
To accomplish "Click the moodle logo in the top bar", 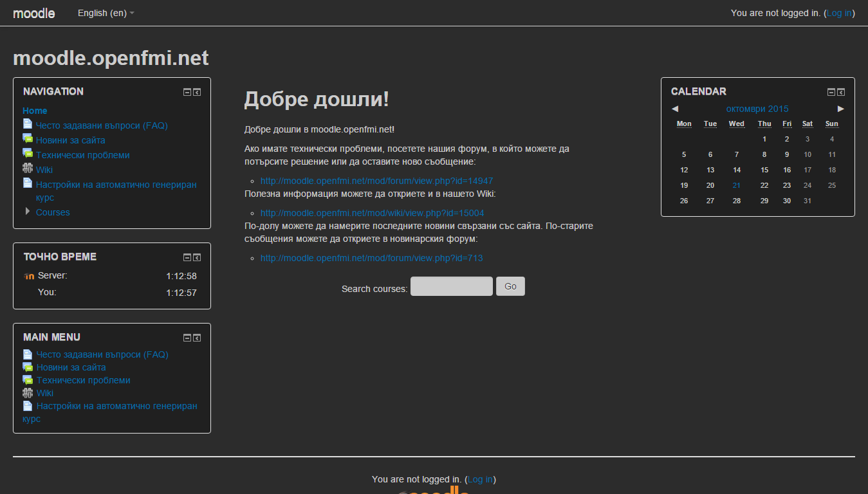I will pos(33,13).
